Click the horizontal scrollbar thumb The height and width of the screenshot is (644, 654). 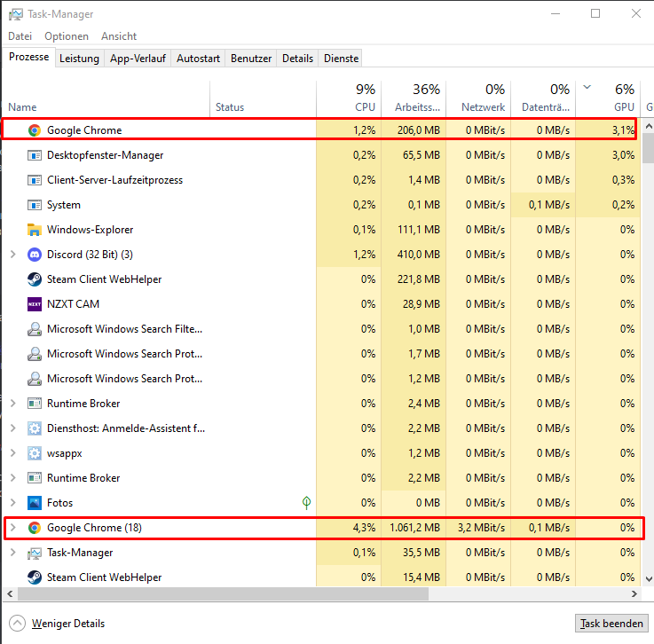click(x=223, y=594)
